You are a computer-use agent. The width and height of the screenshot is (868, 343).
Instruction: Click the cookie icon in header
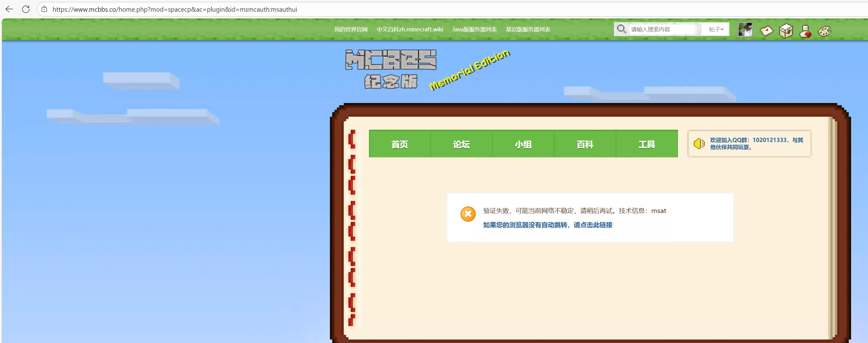[x=824, y=31]
